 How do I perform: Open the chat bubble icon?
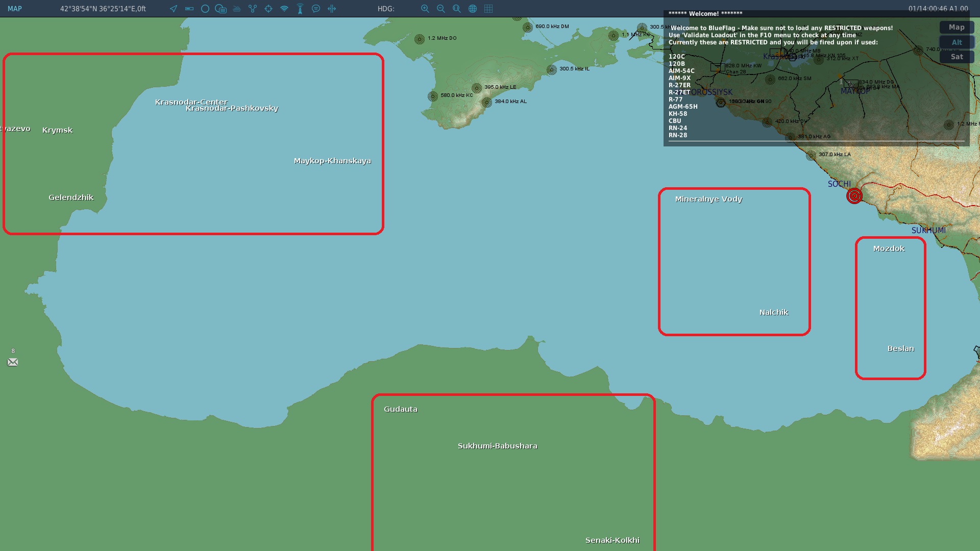[x=316, y=9]
